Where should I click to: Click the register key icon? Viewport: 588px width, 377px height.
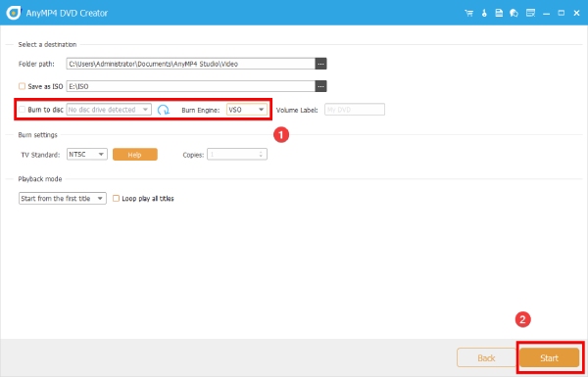pos(484,13)
